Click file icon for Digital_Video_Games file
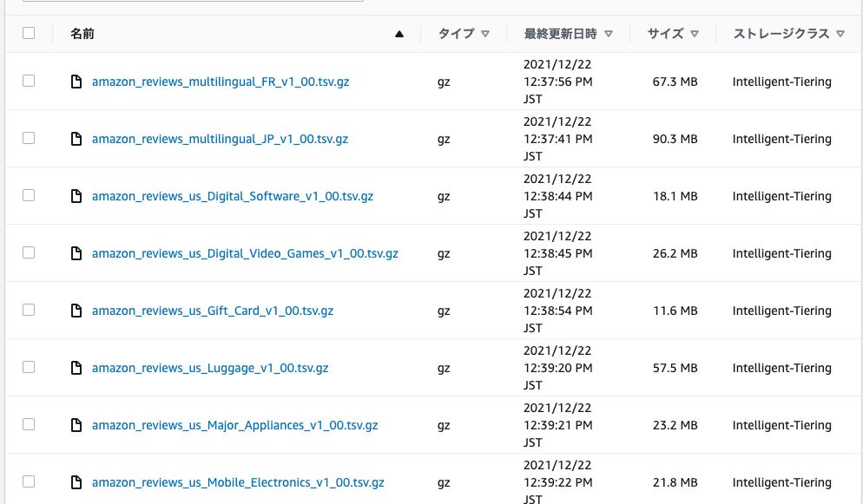Image resolution: width=863 pixels, height=504 pixels. click(76, 253)
